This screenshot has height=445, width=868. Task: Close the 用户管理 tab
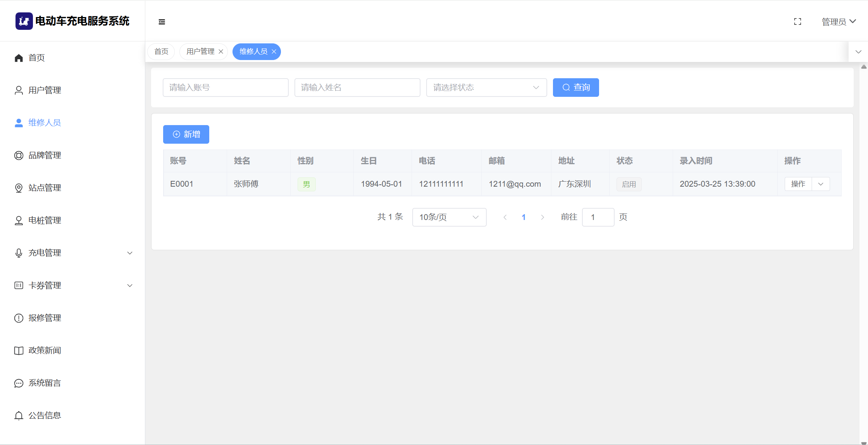[221, 52]
